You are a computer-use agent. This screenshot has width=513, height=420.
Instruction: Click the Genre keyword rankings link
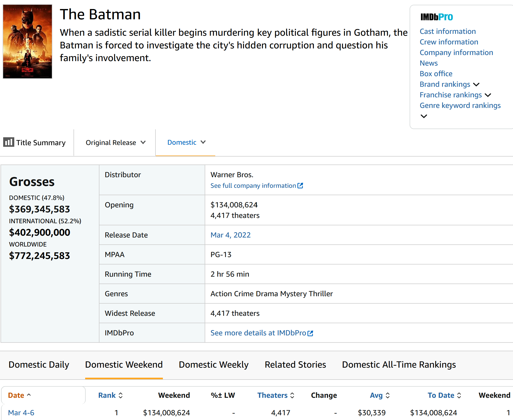point(460,106)
